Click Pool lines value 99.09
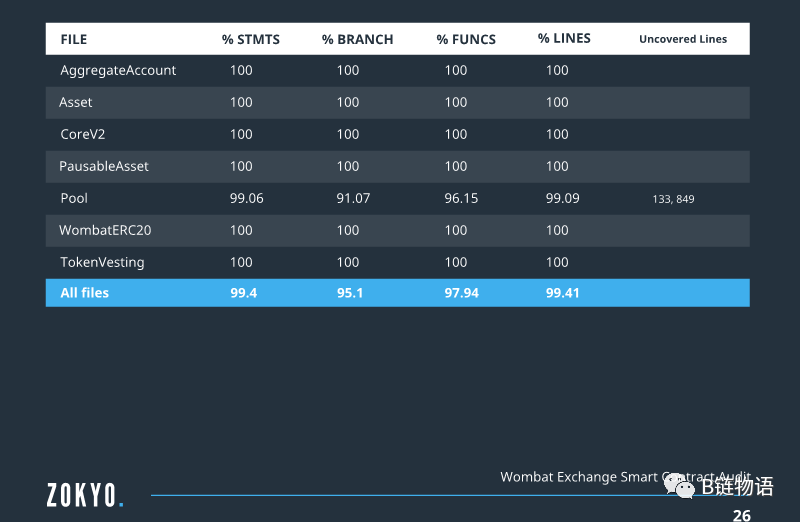Image resolution: width=800 pixels, height=522 pixels. pos(562,198)
